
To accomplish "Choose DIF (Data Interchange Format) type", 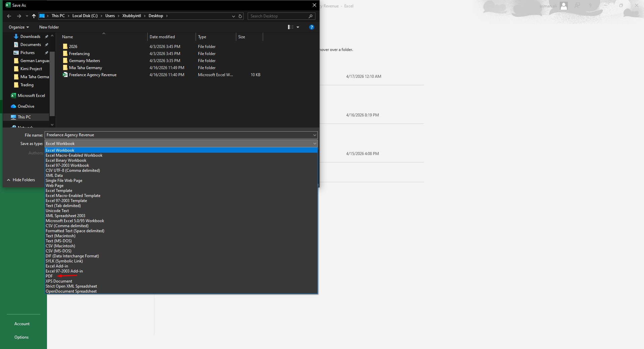I will 181,256.
